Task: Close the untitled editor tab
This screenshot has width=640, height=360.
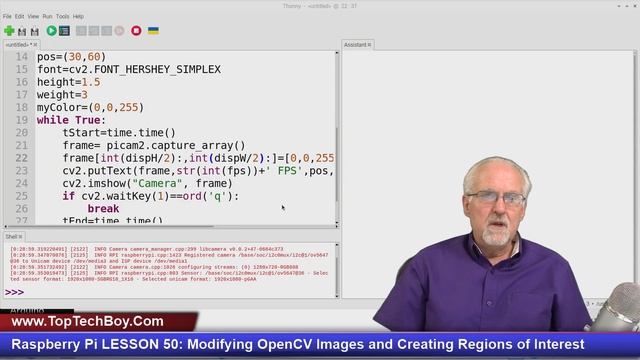Action: pyautogui.click(x=36, y=44)
